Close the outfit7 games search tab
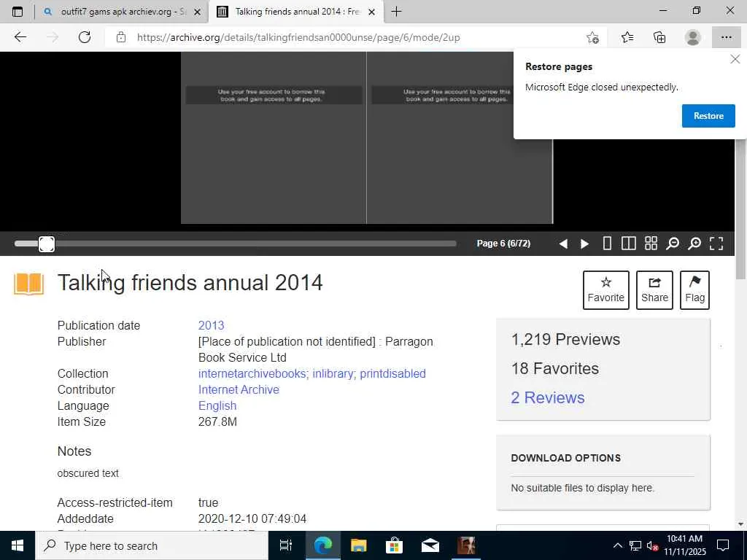 pos(197,12)
